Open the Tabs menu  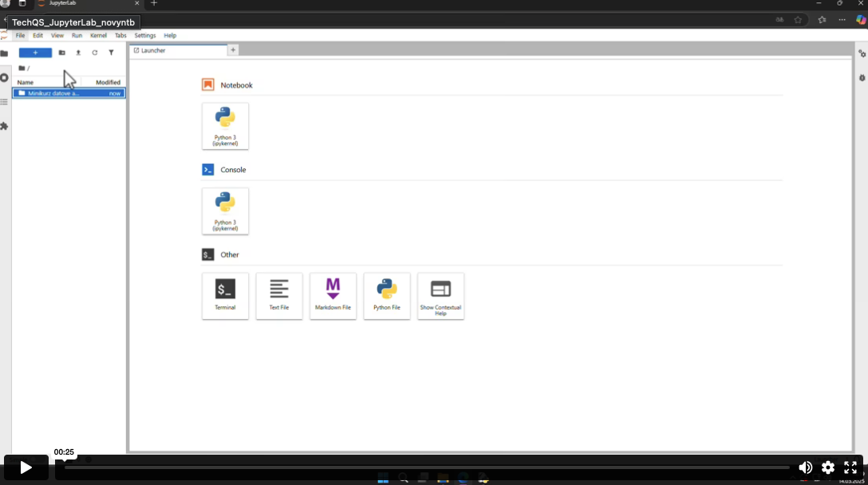click(120, 35)
